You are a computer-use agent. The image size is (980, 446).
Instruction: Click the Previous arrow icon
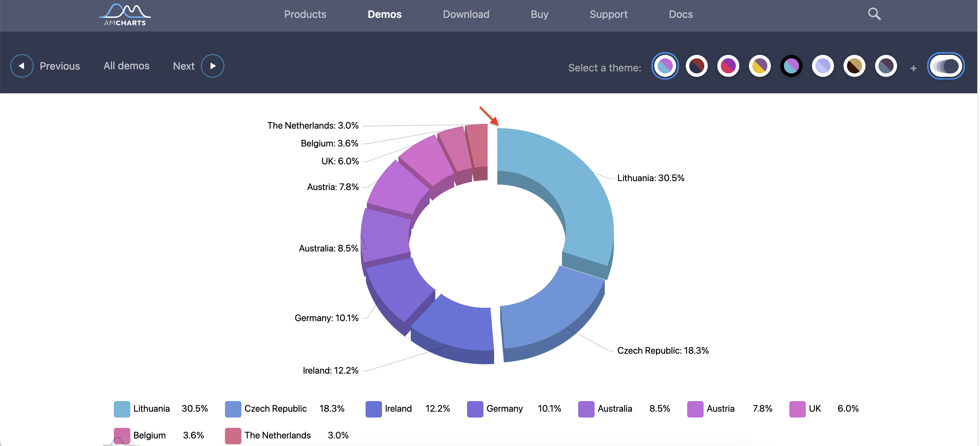tap(22, 66)
